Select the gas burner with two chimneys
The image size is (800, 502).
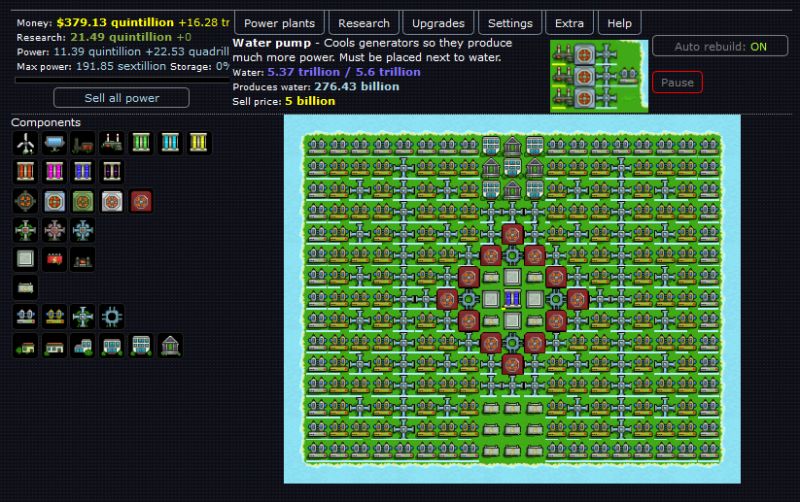[x=112, y=143]
